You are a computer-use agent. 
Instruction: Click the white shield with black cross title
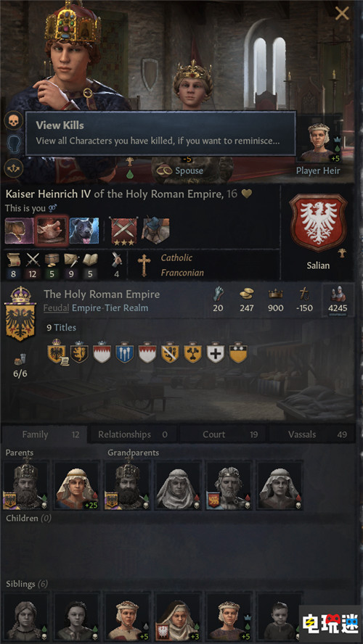tap(216, 353)
